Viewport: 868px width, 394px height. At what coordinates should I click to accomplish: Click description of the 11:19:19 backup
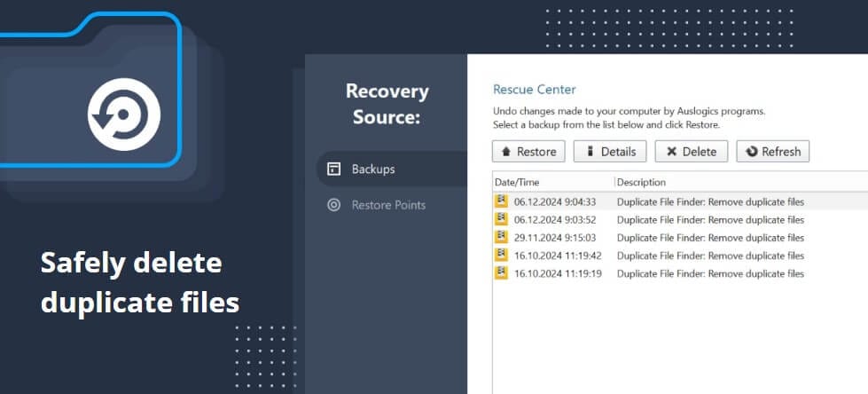(x=710, y=273)
